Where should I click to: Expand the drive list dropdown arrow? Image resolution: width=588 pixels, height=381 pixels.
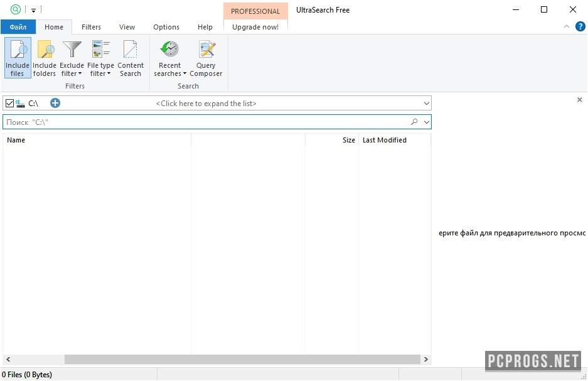[426, 103]
